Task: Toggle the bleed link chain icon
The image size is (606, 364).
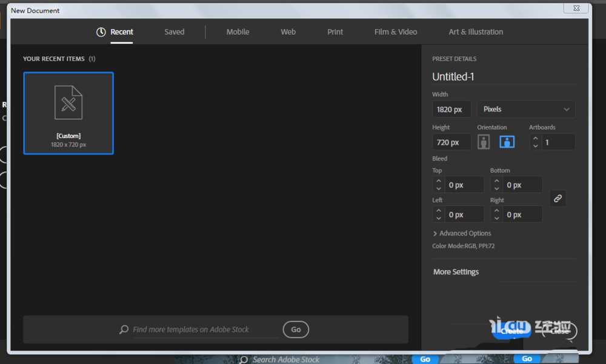Action: 558,199
